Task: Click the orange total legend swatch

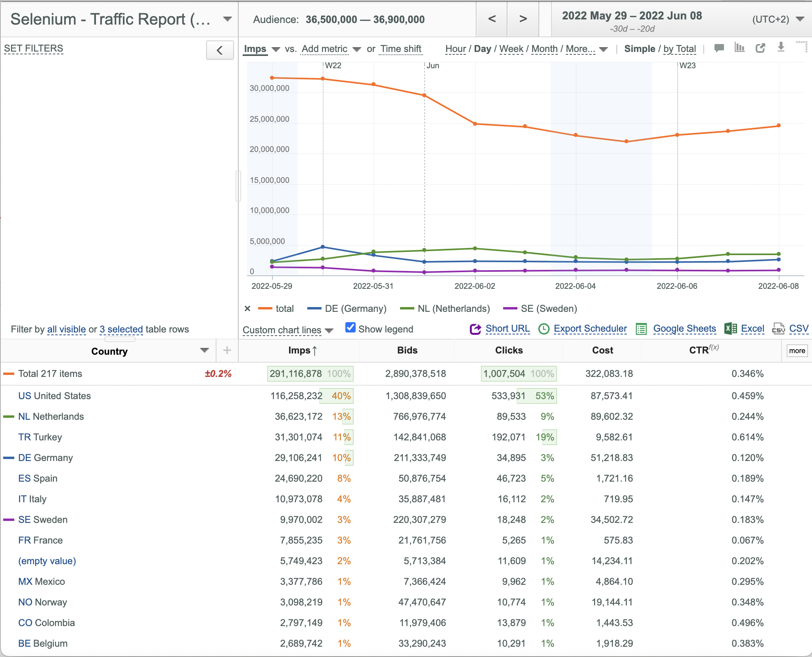Action: (265, 309)
